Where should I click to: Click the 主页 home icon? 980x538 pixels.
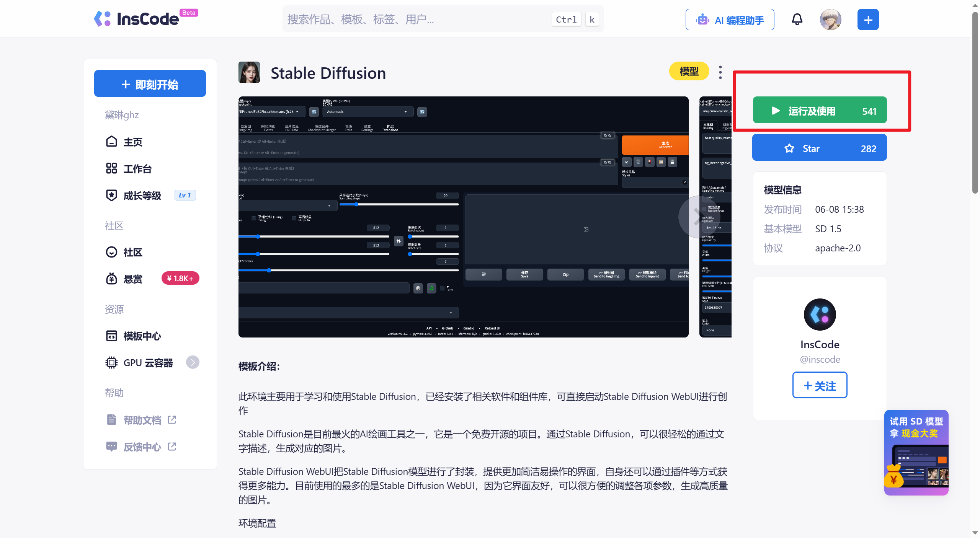[111, 142]
